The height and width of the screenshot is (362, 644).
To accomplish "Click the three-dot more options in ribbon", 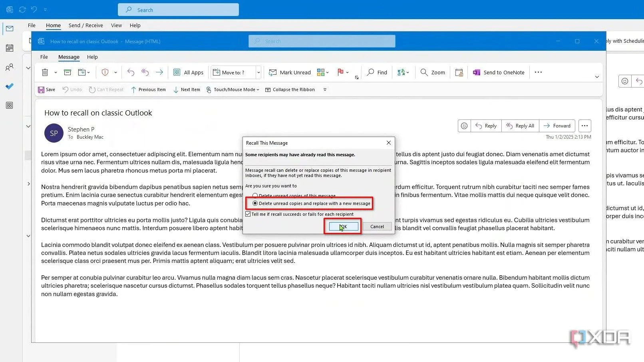I will (x=538, y=72).
